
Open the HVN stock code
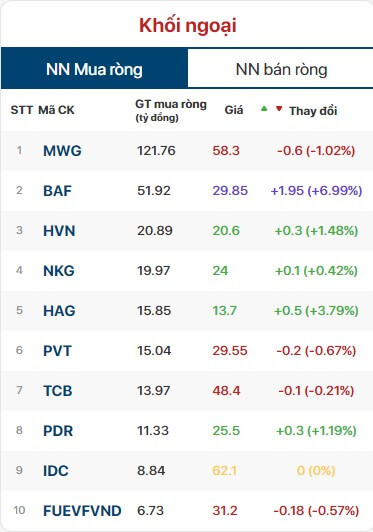click(59, 231)
